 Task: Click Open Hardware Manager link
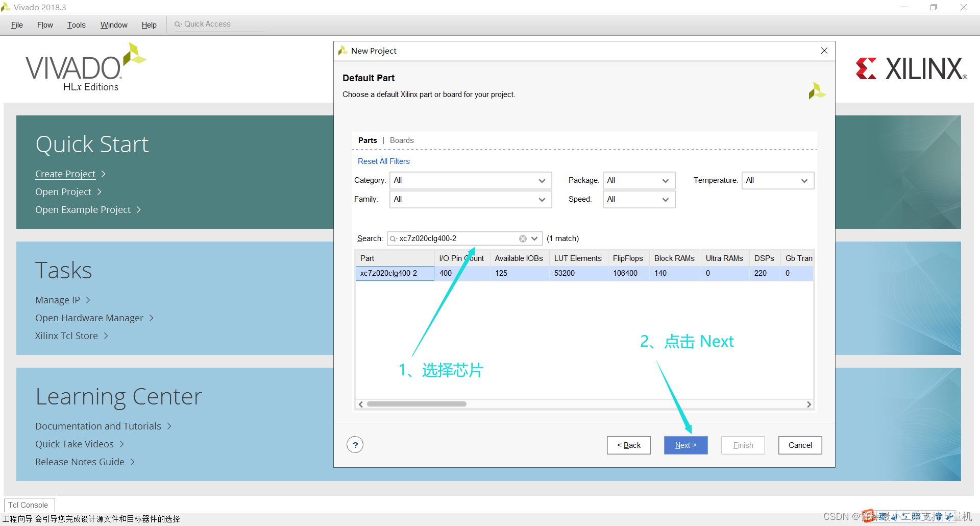(x=89, y=318)
